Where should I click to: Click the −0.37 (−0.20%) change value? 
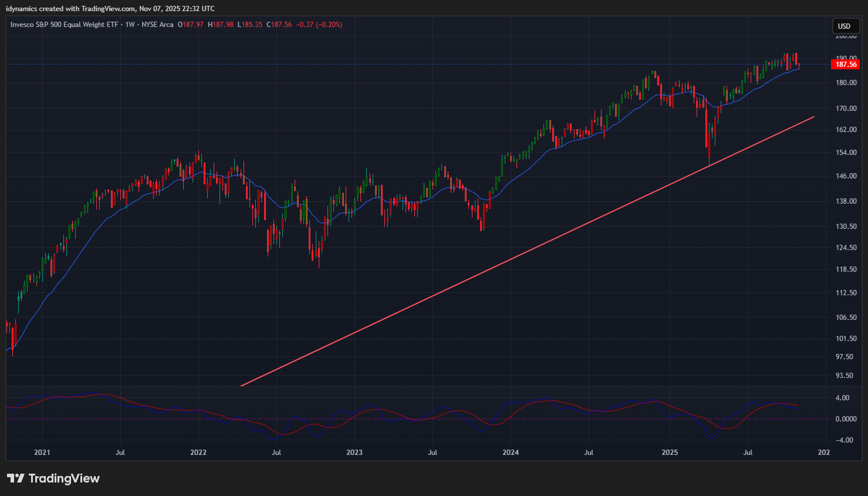(x=319, y=25)
